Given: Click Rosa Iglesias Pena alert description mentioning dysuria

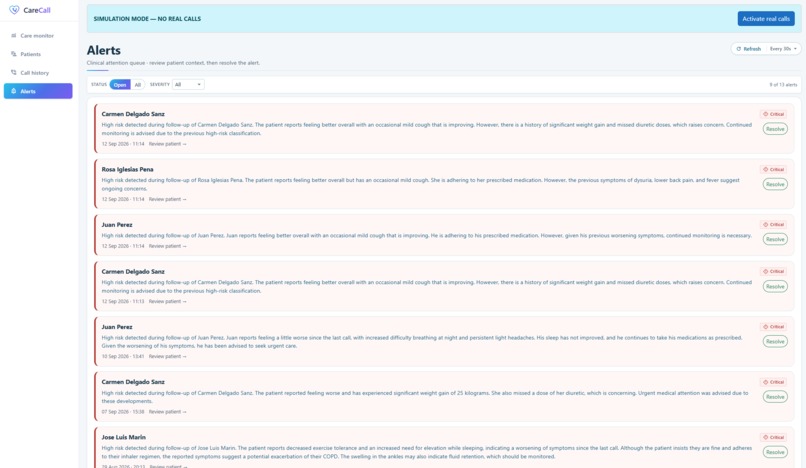Looking at the screenshot, I should click(420, 185).
